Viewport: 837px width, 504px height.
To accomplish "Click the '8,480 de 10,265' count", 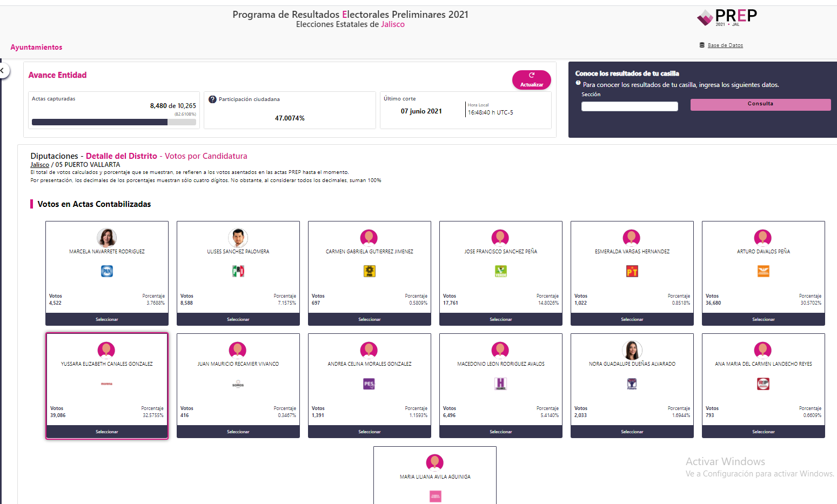I will coord(173,106).
